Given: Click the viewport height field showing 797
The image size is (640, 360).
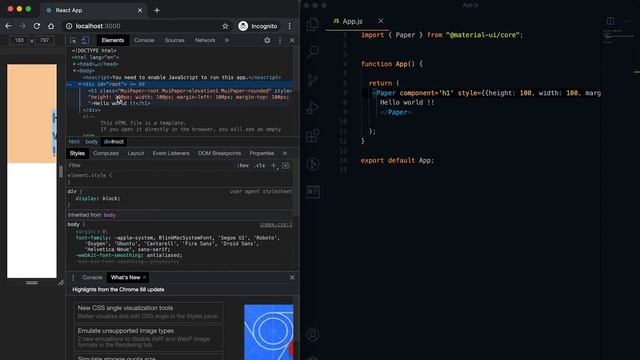Looking at the screenshot, I should tap(44, 40).
